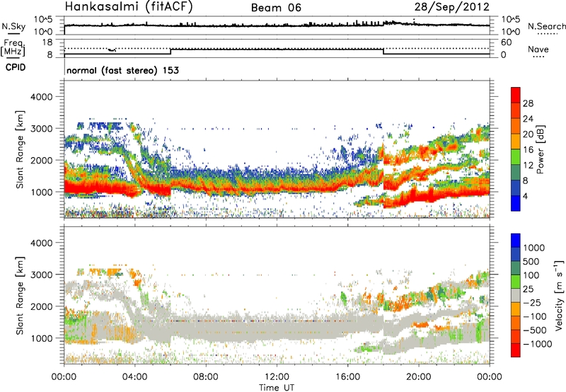Select the "1000" range tick in the velocity panel

(43, 338)
